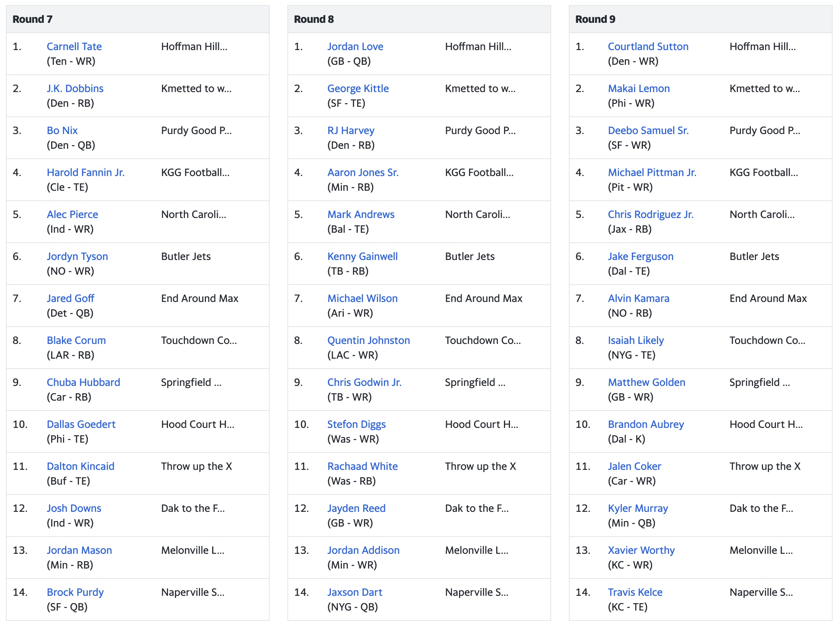This screenshot has height=626, width=840.
Task: Click Travis Kelce player name
Action: click(635, 592)
